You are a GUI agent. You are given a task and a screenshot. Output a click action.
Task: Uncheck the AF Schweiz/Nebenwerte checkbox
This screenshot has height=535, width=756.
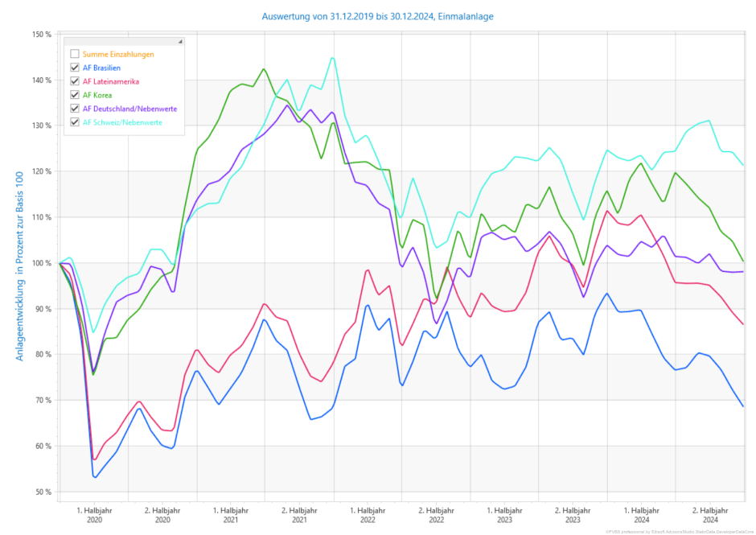coord(75,122)
